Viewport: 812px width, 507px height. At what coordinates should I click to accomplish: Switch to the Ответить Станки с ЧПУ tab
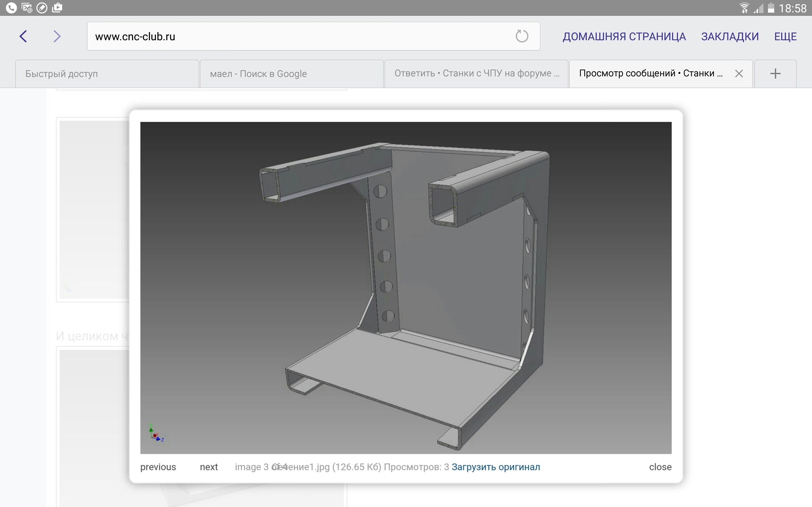476,74
